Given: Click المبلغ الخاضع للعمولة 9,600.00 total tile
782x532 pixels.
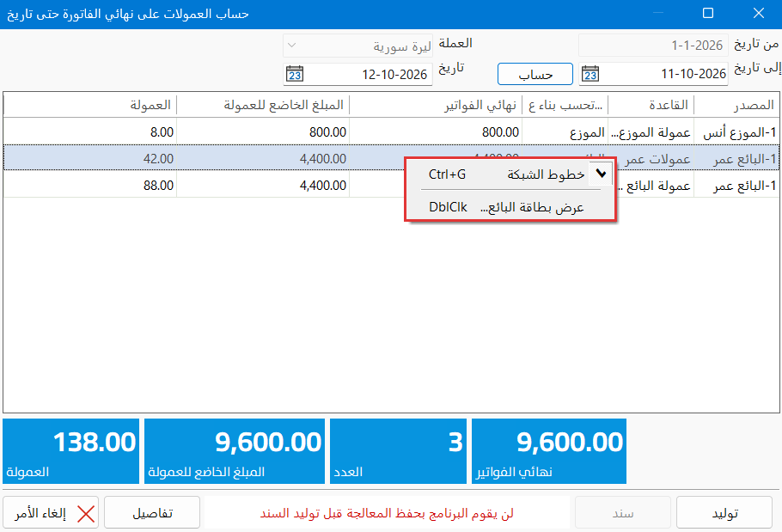Looking at the screenshot, I should coord(235,451).
